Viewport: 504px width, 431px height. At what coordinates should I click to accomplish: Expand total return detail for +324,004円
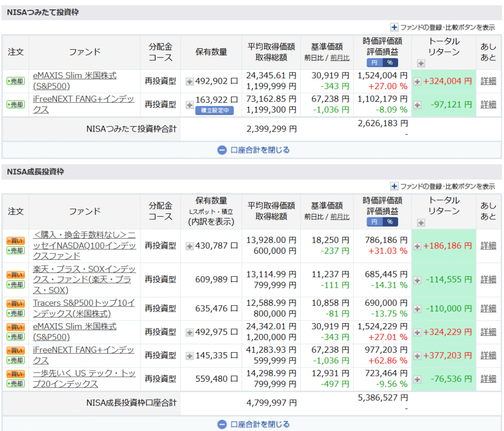click(417, 81)
